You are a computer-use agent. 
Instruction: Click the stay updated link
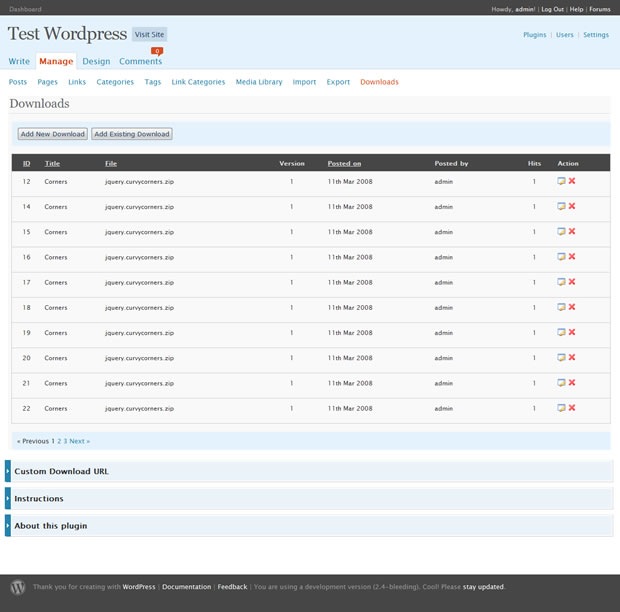point(484,587)
